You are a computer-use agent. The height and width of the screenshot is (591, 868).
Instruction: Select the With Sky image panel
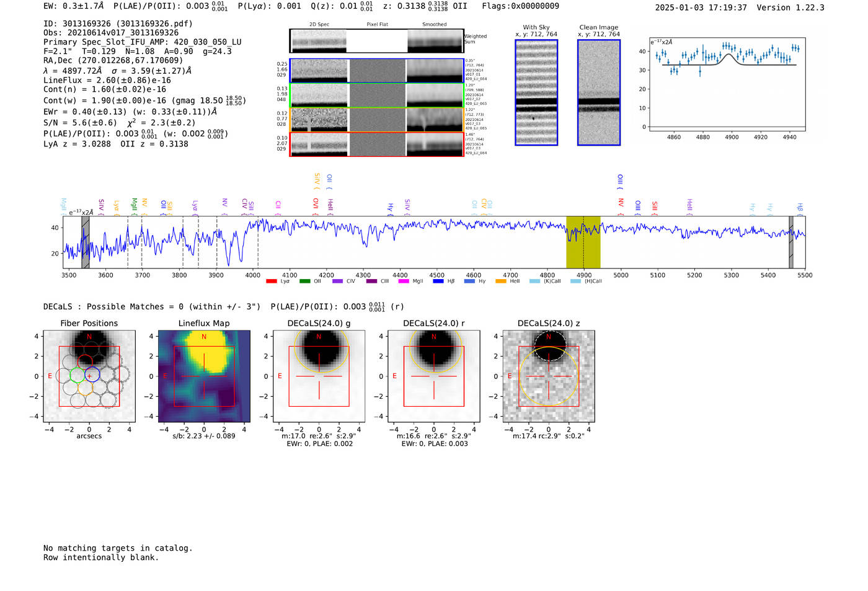pyautogui.click(x=536, y=92)
